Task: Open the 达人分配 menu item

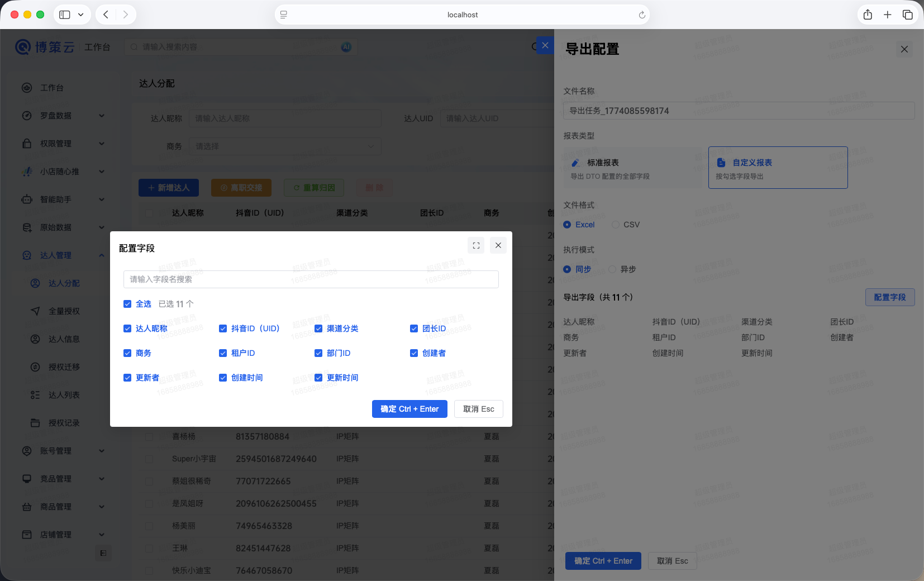Action: (x=63, y=283)
